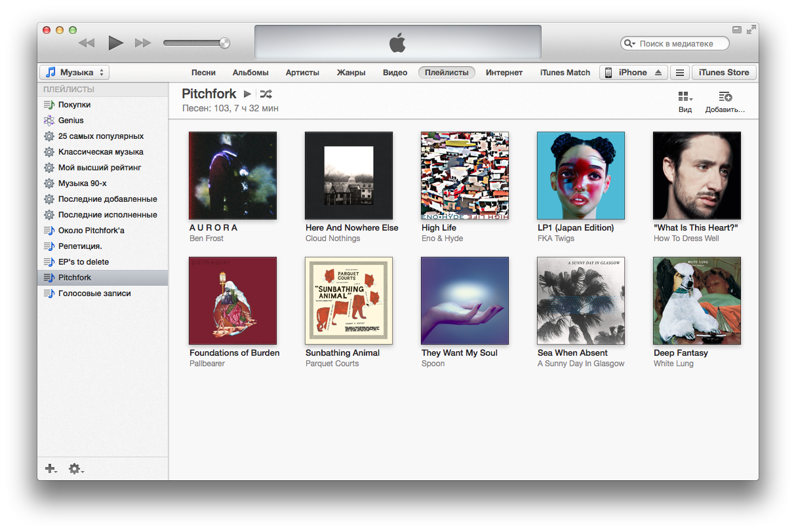Eject the iPhone using the eject icon

coord(659,73)
